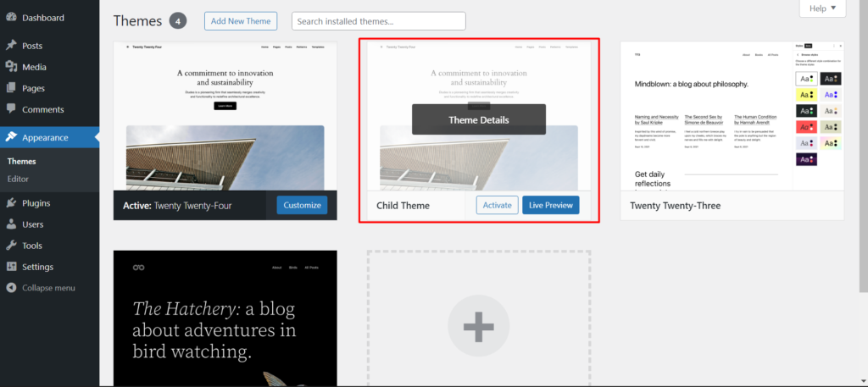Click the Pages icon in sidebar
The width and height of the screenshot is (868, 387).
(x=11, y=88)
